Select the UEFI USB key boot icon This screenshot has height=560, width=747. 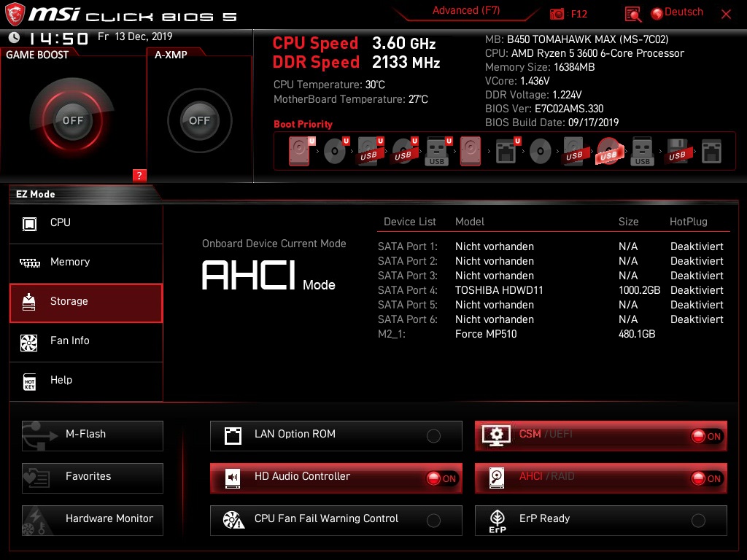[438, 151]
